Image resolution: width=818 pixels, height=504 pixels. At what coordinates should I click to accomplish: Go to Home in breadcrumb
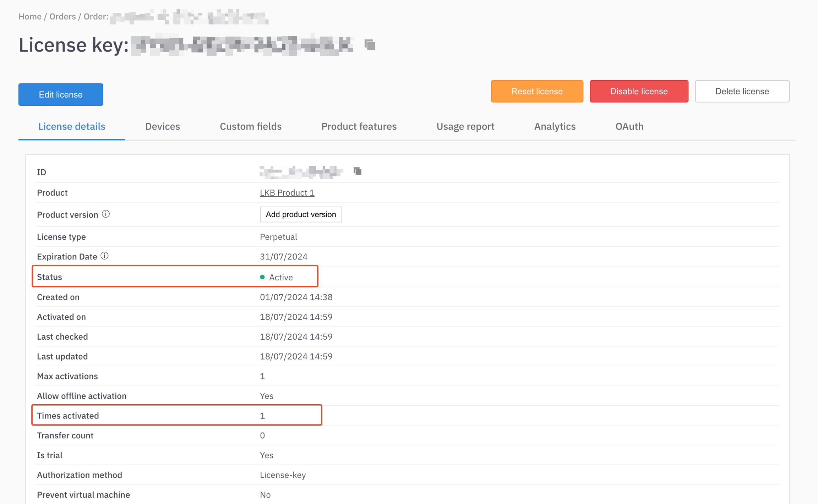(x=30, y=17)
